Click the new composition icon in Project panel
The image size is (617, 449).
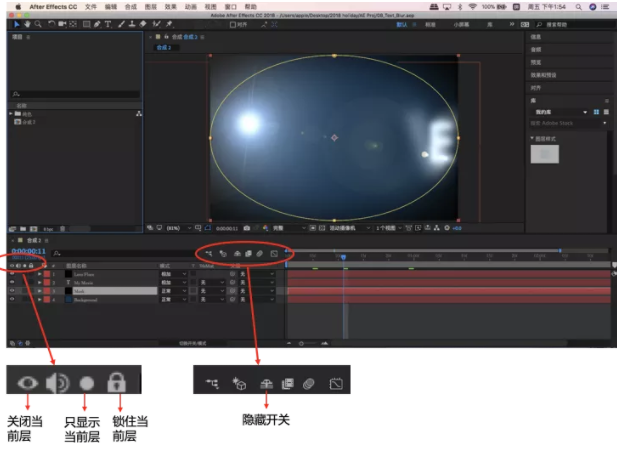33,229
